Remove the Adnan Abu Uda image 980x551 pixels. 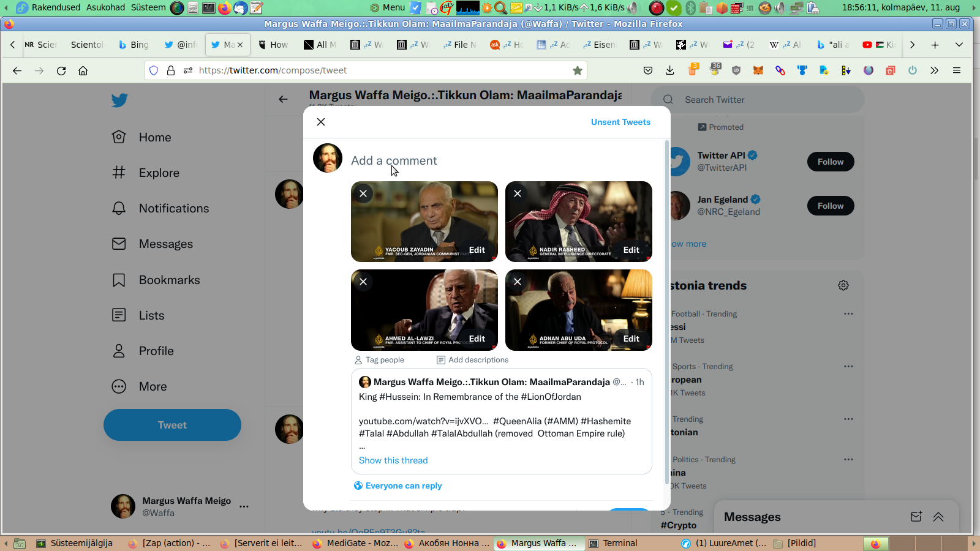pyautogui.click(x=518, y=282)
